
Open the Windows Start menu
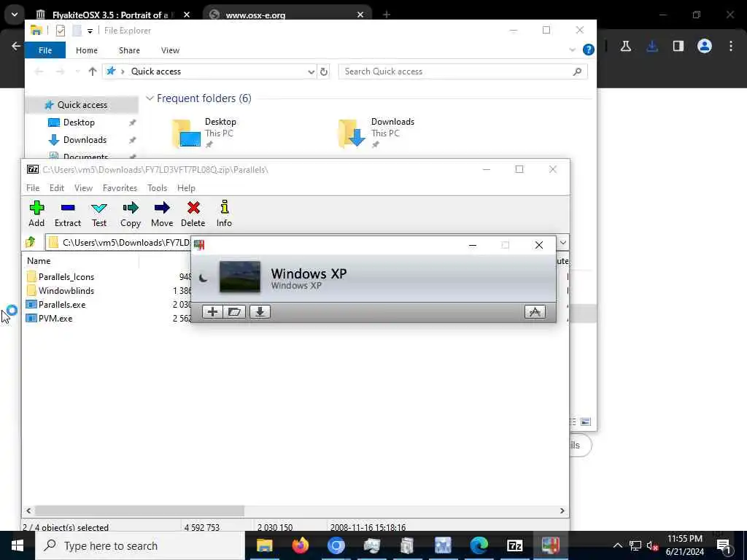[x=18, y=545]
